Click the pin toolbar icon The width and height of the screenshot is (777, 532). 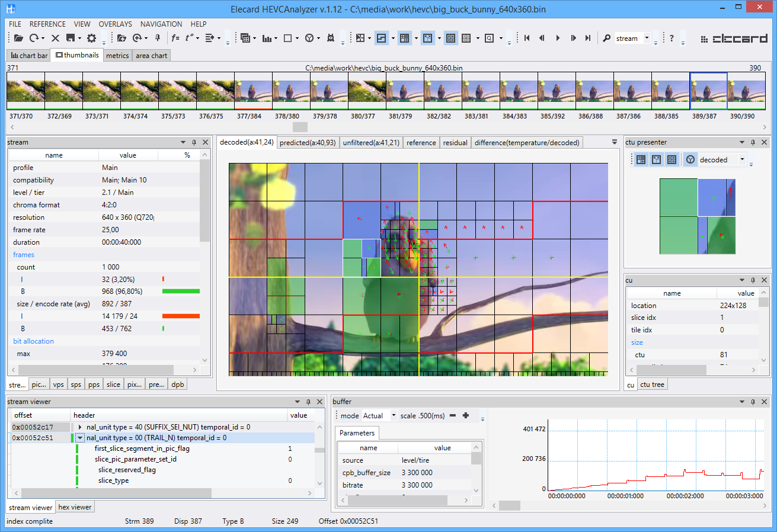[x=157, y=38]
